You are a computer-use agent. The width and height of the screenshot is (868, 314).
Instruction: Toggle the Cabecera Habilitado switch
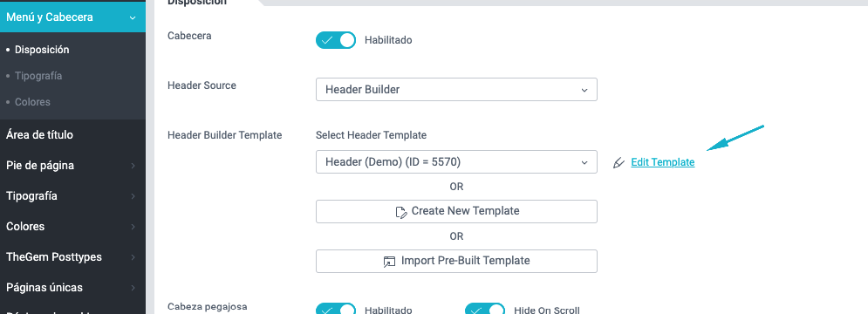click(336, 40)
